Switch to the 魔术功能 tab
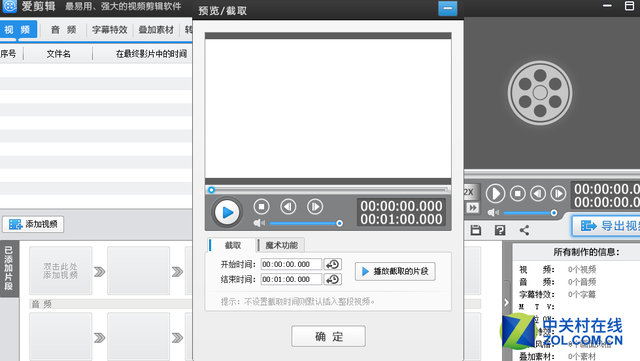Image resolution: width=640 pixels, height=361 pixels. tap(281, 245)
